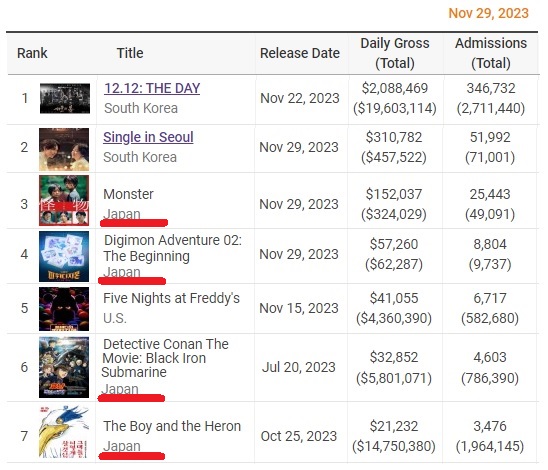Click the 12.12: THE DAY poster thumbnail

coord(65,98)
